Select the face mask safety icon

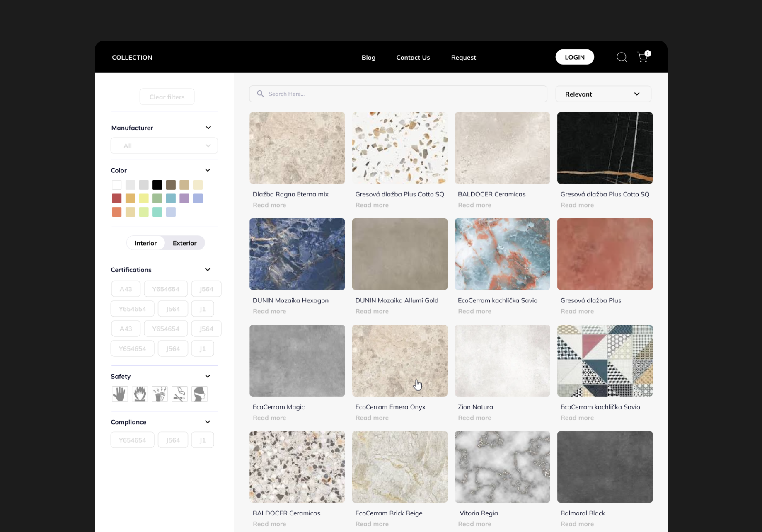[199, 394]
